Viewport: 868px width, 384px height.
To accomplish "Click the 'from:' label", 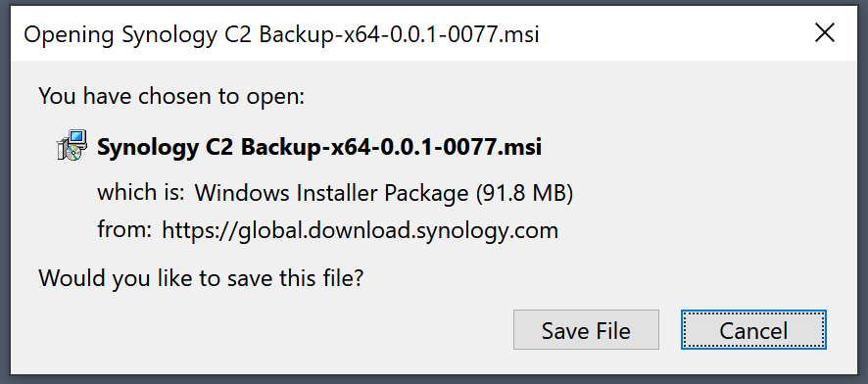I will click(x=124, y=229).
